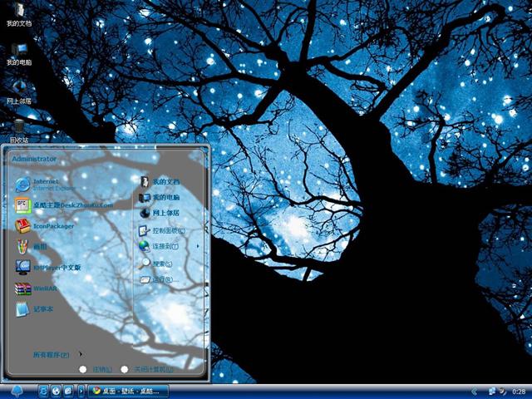Screen dimensions: 532x399
Task: Click the 关闭计算机(U) shut down button
Action: [x=147, y=369]
